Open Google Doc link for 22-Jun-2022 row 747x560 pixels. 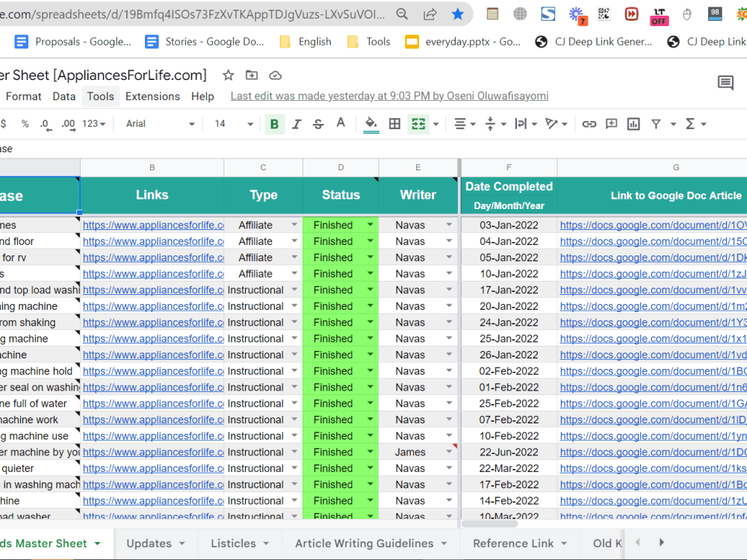tap(653, 452)
